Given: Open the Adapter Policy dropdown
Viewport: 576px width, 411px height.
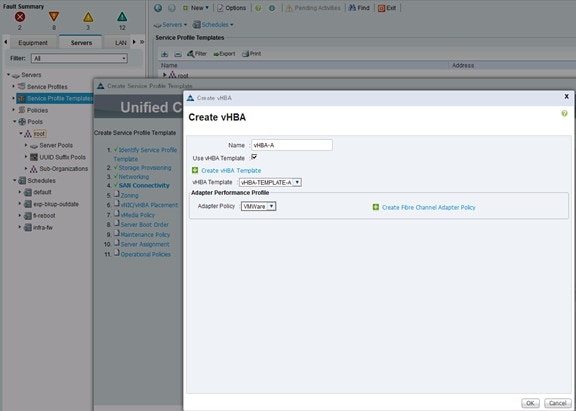Looking at the screenshot, I should [259, 206].
